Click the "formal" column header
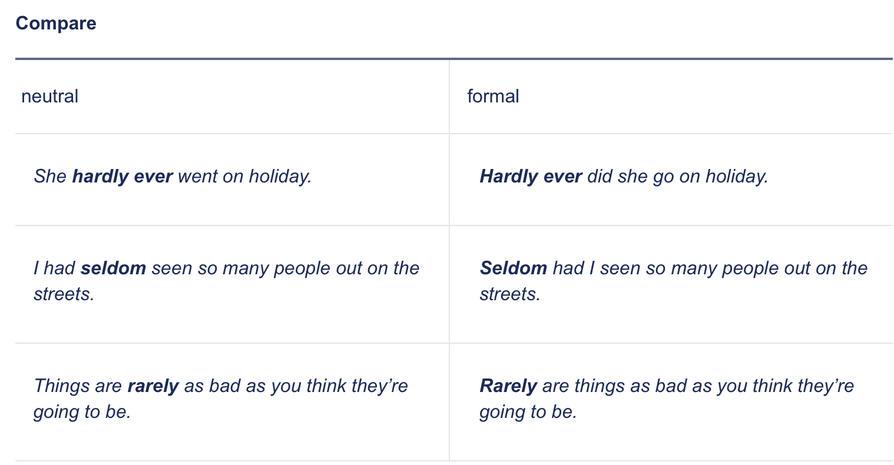Image resolution: width=894 pixels, height=465 pixels. pyautogui.click(x=493, y=97)
